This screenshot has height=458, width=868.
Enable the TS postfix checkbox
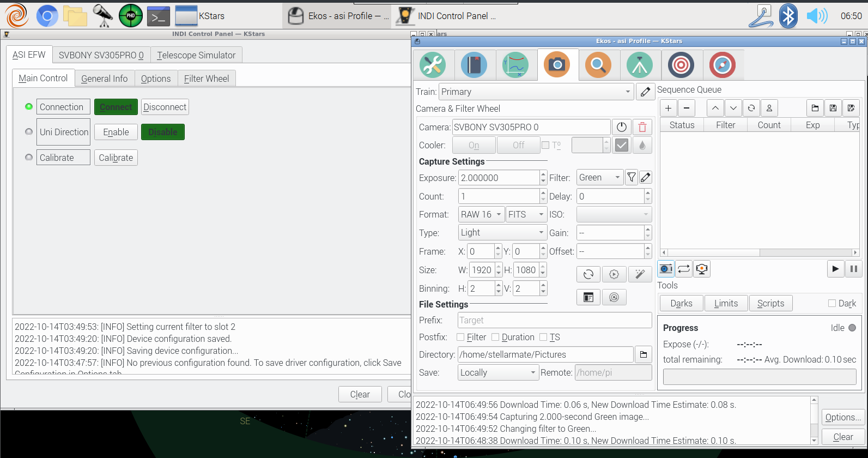(x=543, y=337)
